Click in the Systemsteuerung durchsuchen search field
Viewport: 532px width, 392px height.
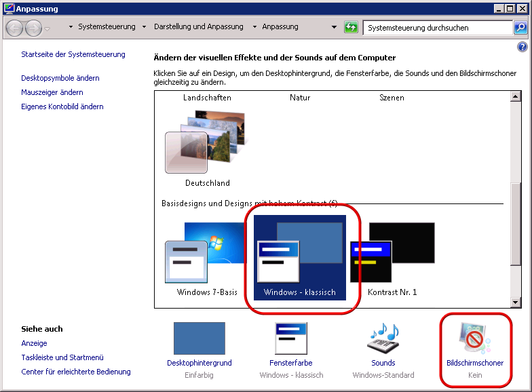click(x=436, y=28)
